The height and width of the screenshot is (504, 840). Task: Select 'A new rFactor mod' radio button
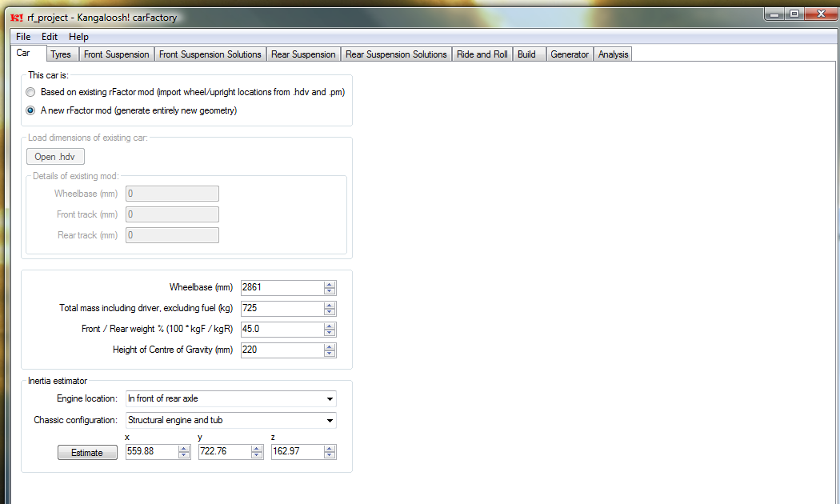[30, 110]
